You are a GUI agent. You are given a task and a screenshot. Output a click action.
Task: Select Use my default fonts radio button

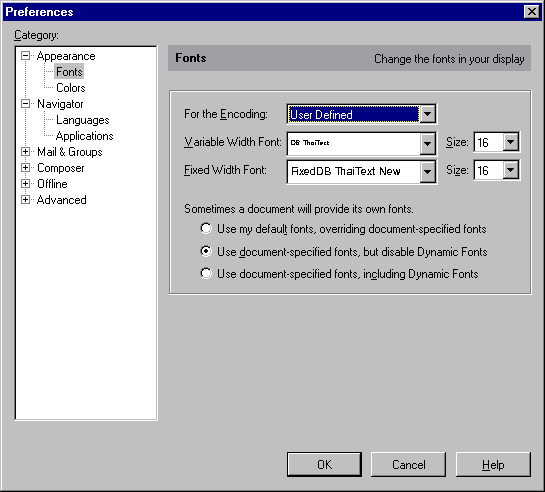point(206,229)
